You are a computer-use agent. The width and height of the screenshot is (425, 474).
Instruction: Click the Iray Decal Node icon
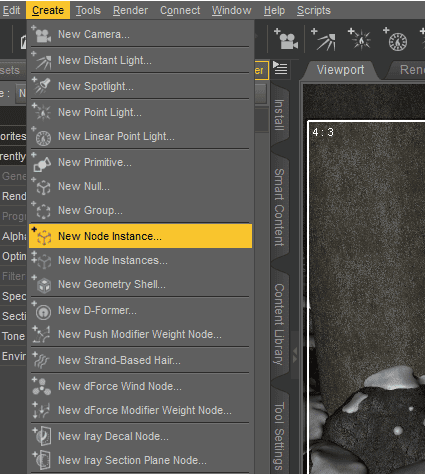tap(41, 436)
